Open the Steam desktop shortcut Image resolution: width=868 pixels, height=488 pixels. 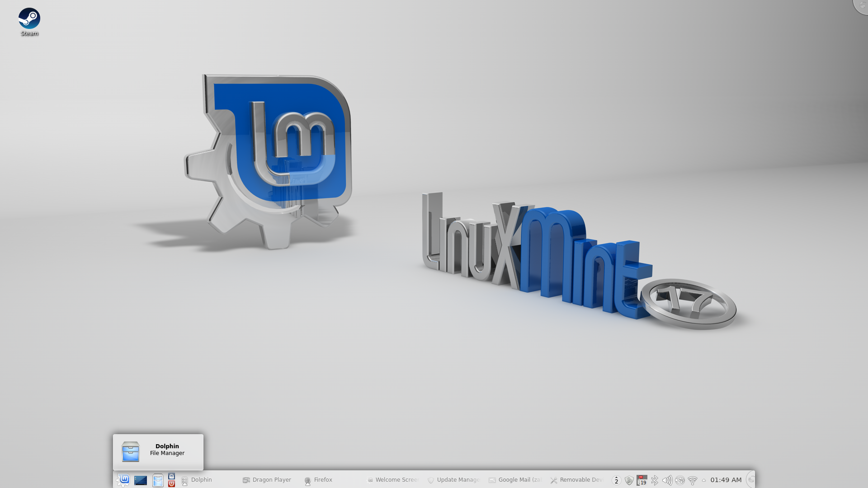pos(29,21)
